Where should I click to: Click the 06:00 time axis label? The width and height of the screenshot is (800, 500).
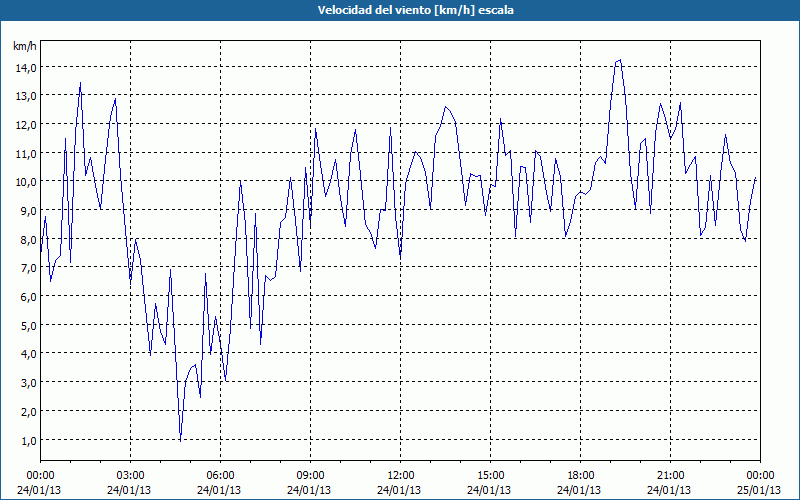point(220,476)
